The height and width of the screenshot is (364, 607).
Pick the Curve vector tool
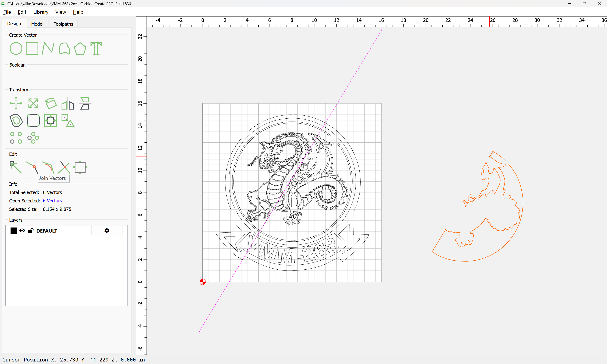click(x=64, y=48)
